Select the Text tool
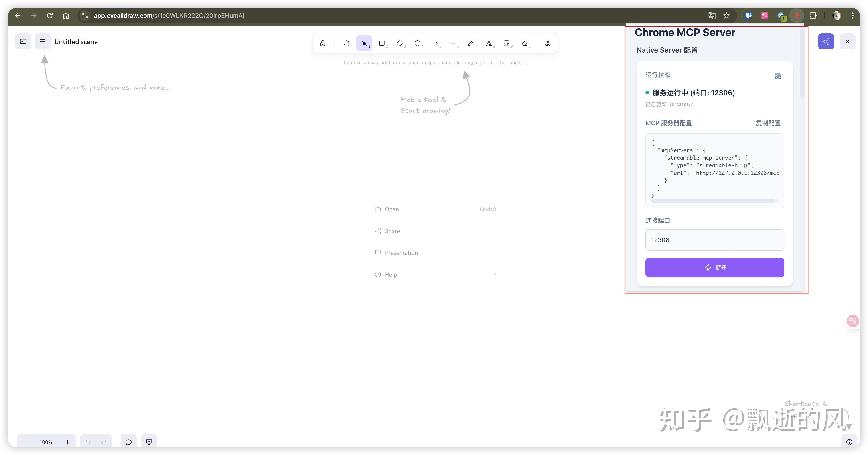The image size is (868, 455). [x=489, y=43]
